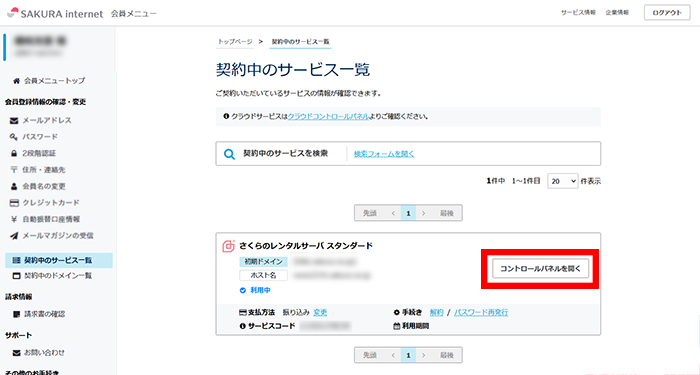This screenshot has width=700, height=375.
Task: Click the key icon for パスワード
Action: pyautogui.click(x=14, y=137)
